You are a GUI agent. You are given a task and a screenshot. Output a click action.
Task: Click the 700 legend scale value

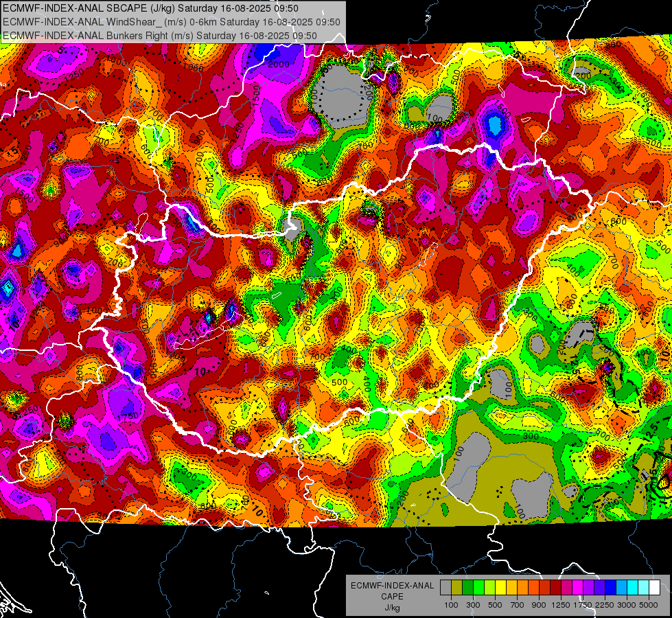[x=518, y=605]
